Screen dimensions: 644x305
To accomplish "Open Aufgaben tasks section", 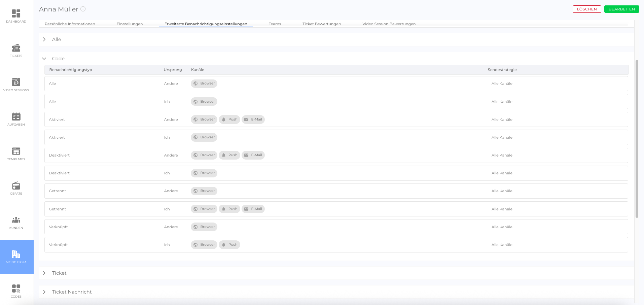I will [x=16, y=119].
